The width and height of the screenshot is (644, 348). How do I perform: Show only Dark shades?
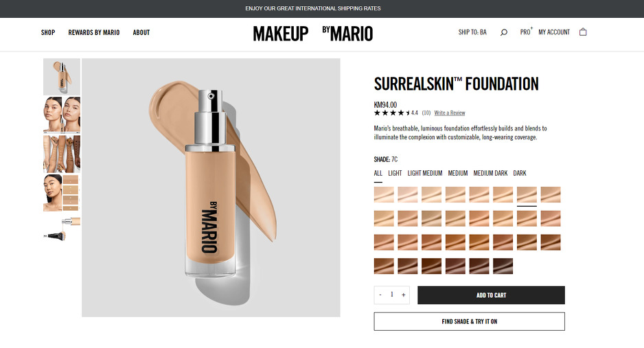(x=520, y=173)
